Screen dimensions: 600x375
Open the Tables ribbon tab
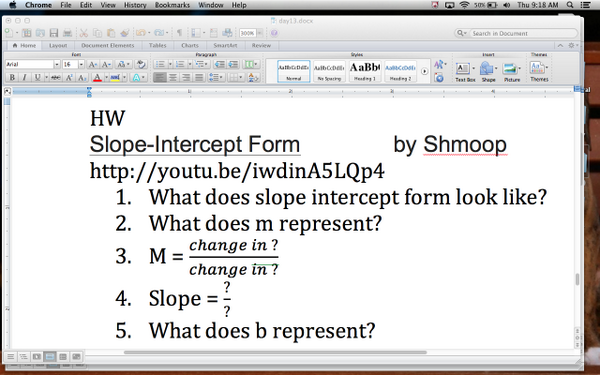(x=157, y=45)
